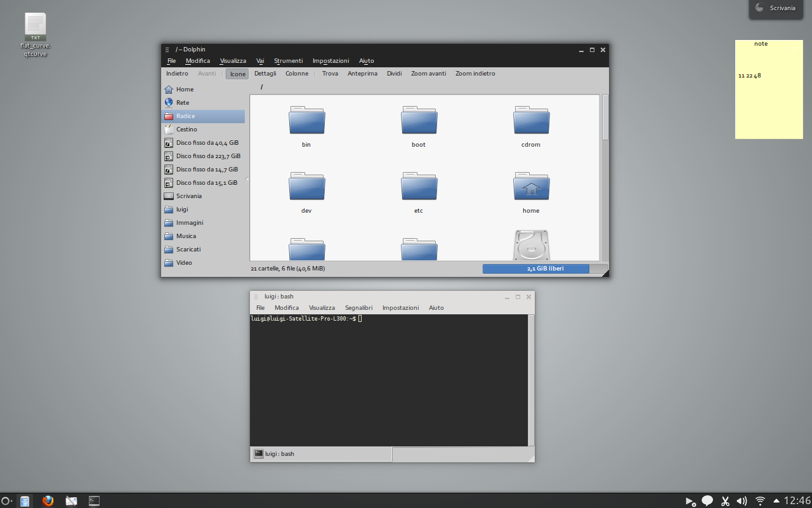
Task: Open Dolphin Impostazioni menu
Action: [x=331, y=61]
